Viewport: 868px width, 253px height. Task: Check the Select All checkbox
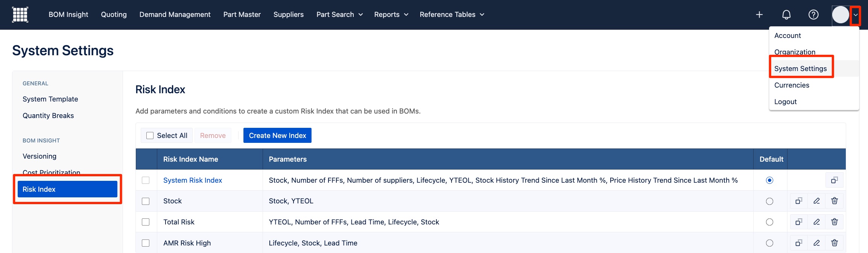pos(150,136)
